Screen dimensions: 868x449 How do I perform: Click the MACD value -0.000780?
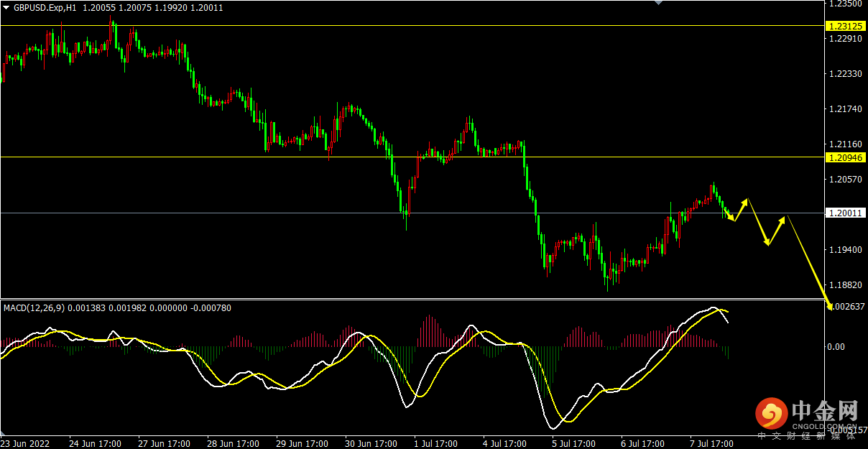point(211,308)
